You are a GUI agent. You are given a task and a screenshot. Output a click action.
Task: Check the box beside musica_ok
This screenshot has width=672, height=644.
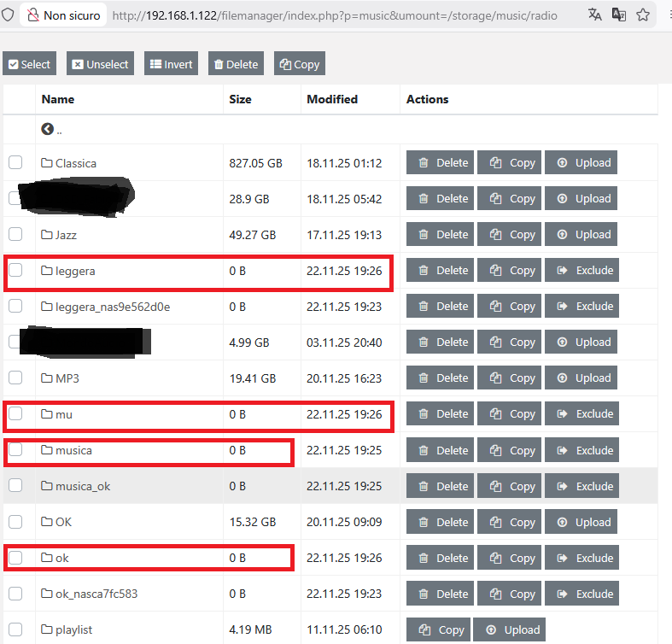[15, 486]
